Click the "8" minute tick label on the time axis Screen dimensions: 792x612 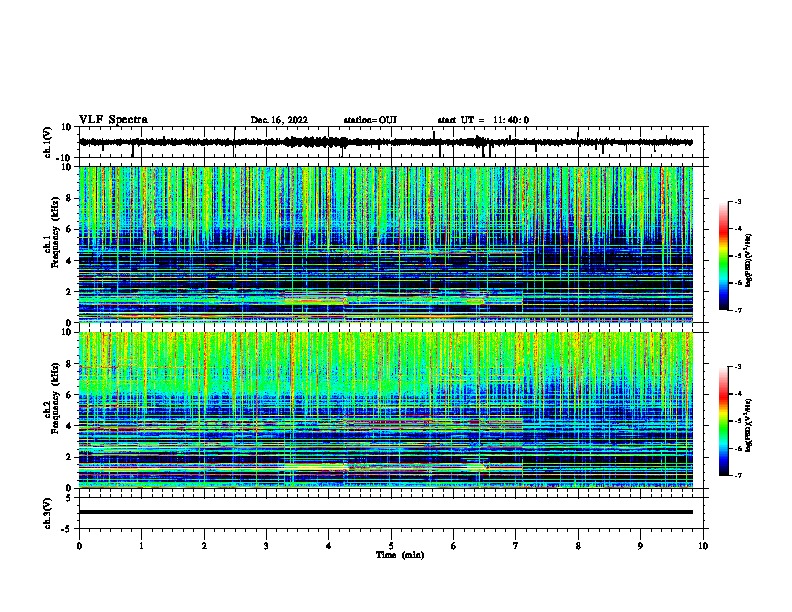(578, 546)
